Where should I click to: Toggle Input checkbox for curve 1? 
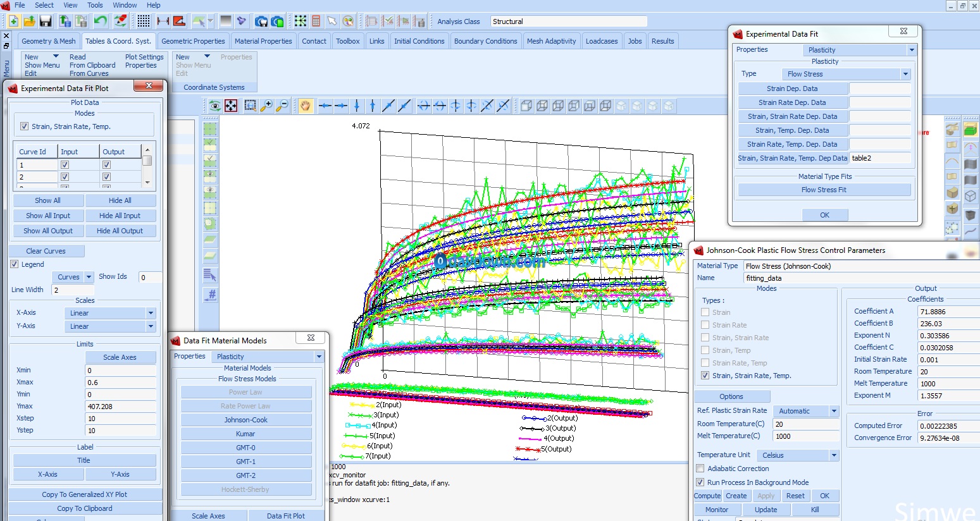click(65, 165)
